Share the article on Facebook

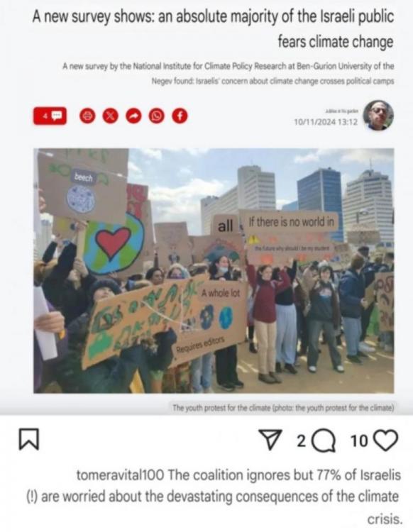pyautogui.click(x=180, y=116)
